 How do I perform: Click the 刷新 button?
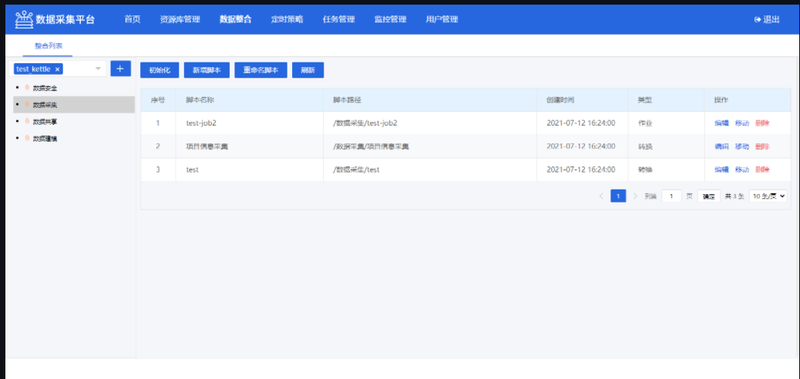click(x=308, y=70)
